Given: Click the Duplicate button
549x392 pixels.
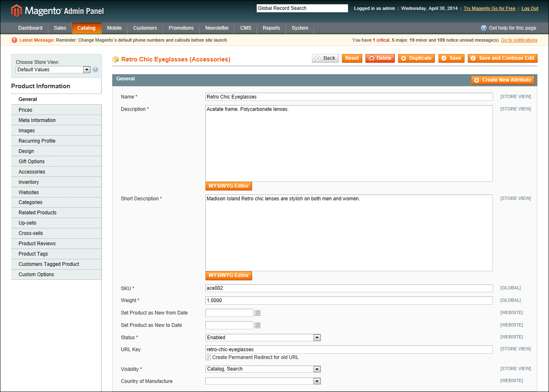Looking at the screenshot, I should tap(416, 58).
